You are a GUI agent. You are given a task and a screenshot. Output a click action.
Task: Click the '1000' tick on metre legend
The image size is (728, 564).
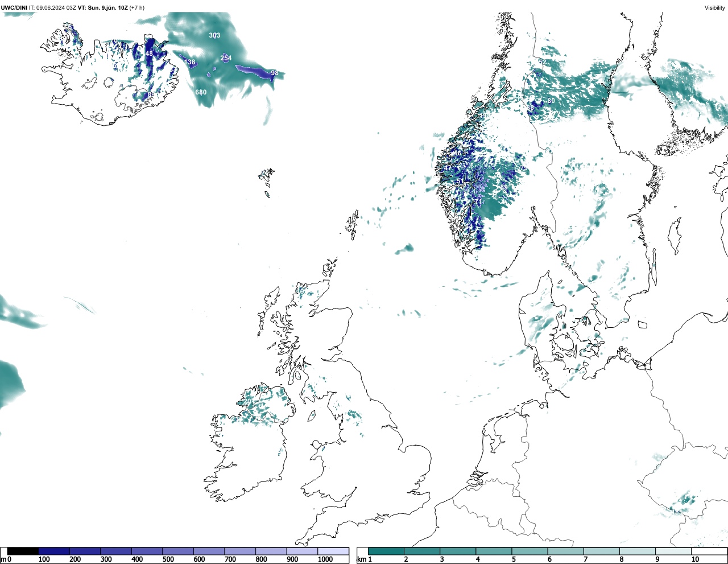[325, 560]
